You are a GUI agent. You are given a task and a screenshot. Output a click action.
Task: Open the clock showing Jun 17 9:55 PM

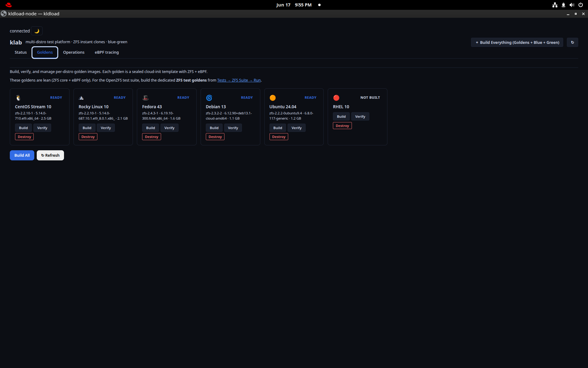pyautogui.click(x=294, y=5)
